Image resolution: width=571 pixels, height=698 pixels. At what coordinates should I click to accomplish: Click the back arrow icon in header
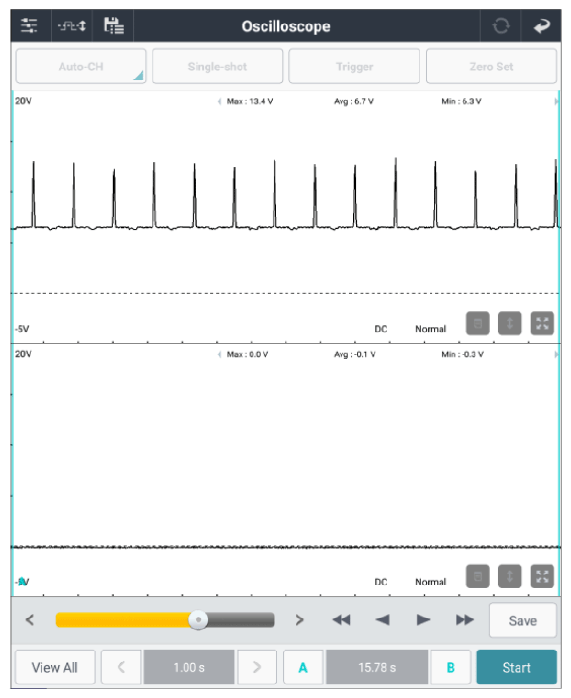point(542,26)
